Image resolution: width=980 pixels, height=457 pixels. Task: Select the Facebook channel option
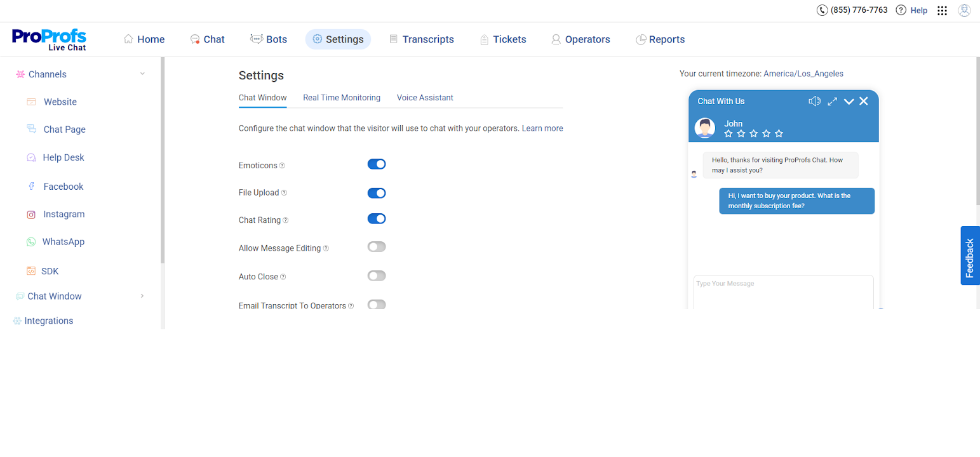[63, 186]
